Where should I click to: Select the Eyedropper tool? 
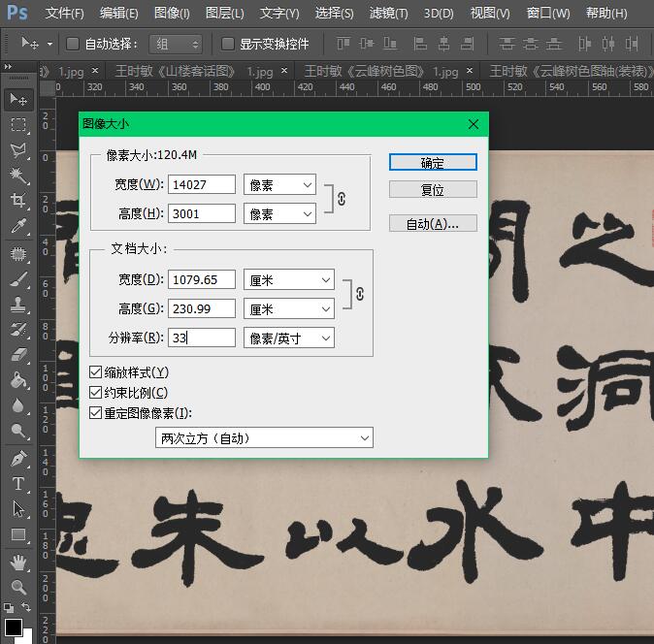pyautogui.click(x=17, y=226)
